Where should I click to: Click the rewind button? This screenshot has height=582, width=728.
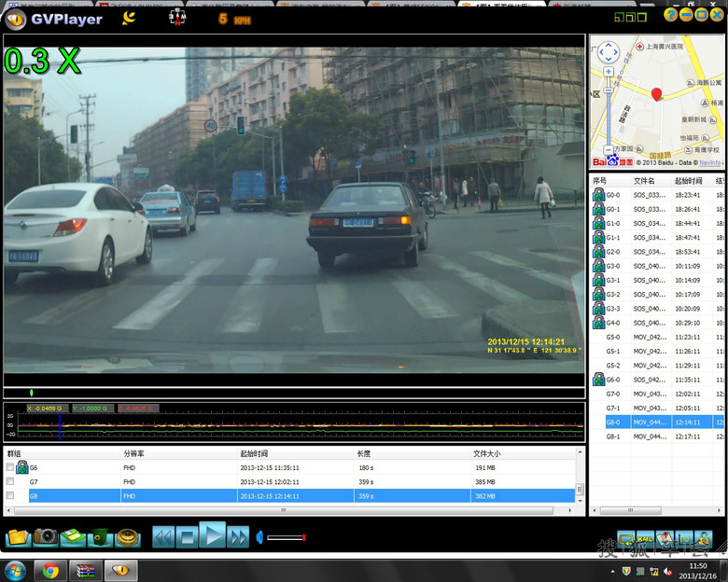click(x=163, y=536)
